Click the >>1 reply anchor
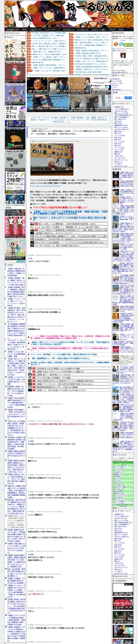 tap(30, 258)
